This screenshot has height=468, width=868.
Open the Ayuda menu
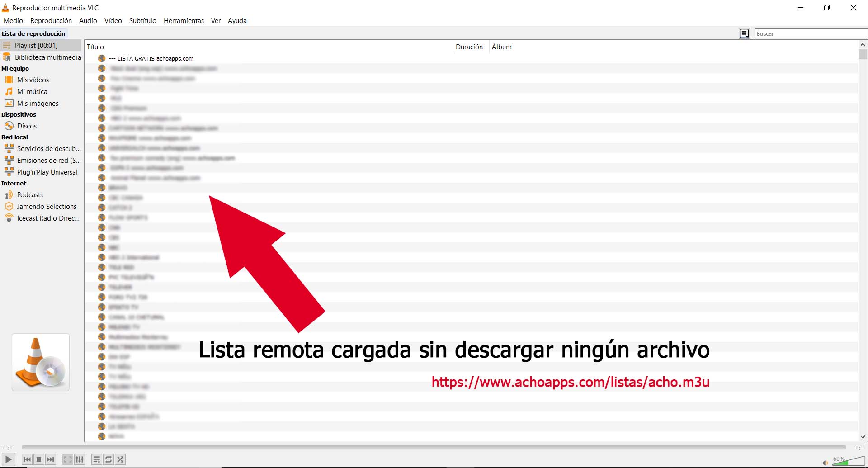(x=237, y=21)
